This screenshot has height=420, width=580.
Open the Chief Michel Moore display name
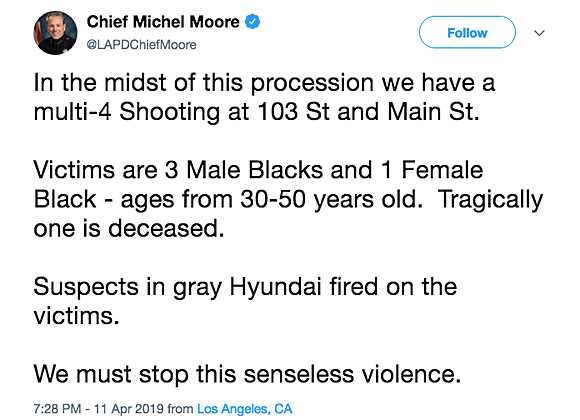[x=163, y=22]
